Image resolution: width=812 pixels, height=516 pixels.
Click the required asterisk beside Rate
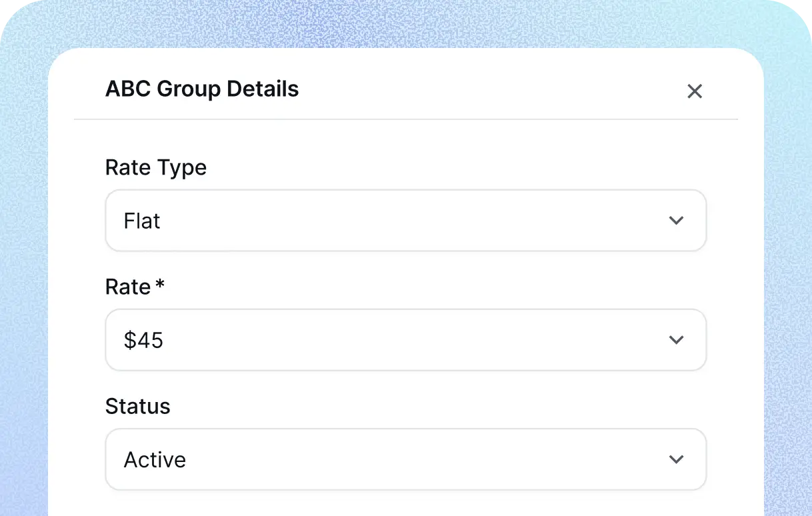point(159,285)
